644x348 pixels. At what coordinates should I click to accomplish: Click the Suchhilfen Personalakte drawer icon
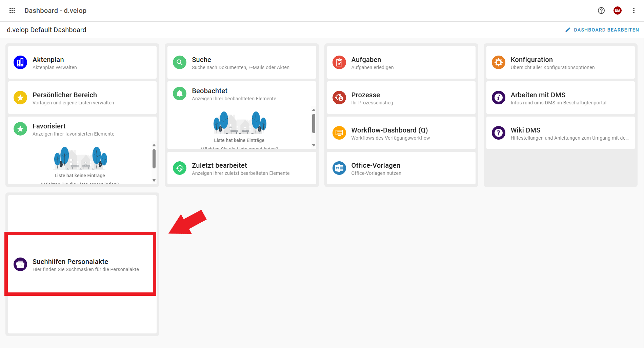(x=20, y=264)
